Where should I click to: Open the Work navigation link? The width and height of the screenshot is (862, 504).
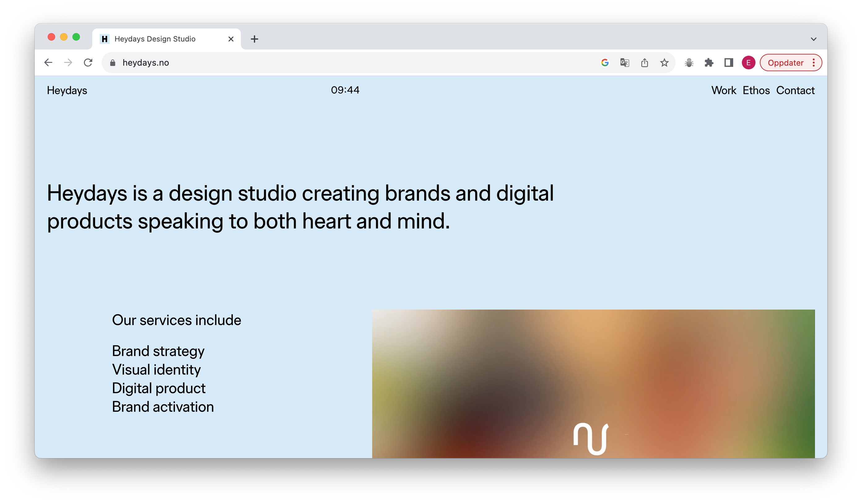coord(724,91)
